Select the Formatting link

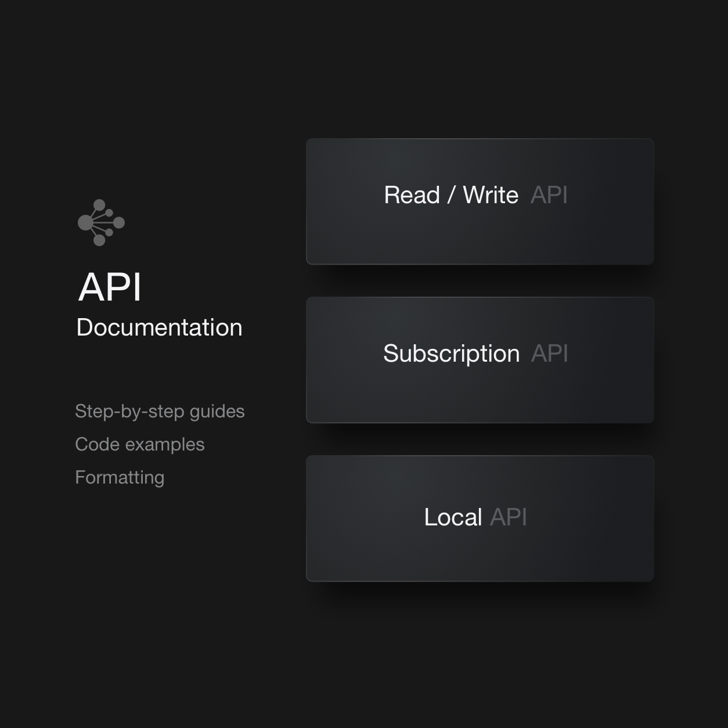coord(120,477)
